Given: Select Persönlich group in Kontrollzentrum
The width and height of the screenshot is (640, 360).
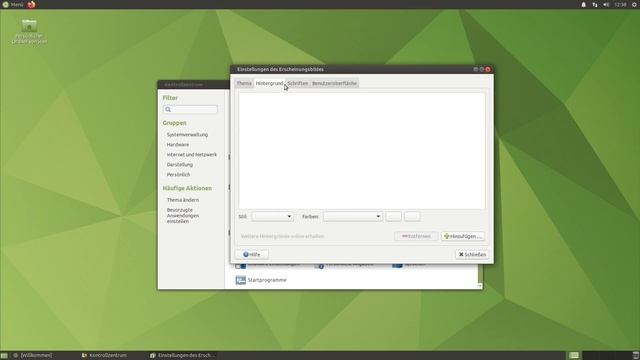Looking at the screenshot, I should point(178,175).
